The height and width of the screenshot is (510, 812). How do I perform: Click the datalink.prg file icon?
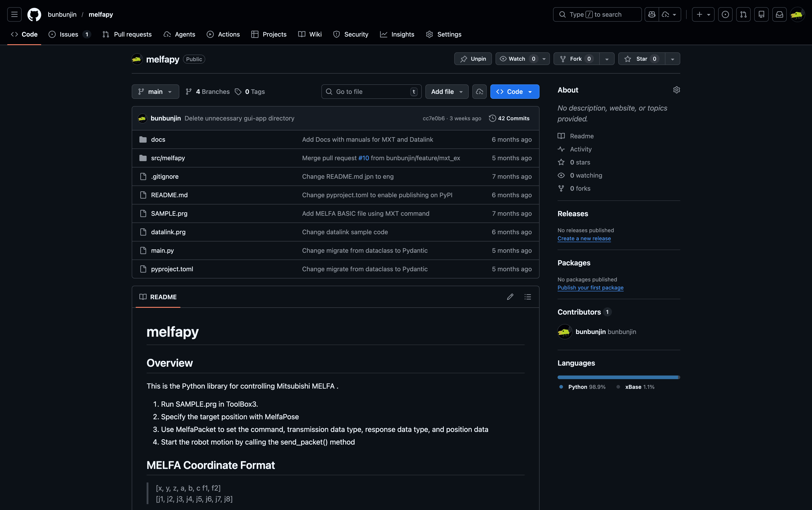pos(143,232)
